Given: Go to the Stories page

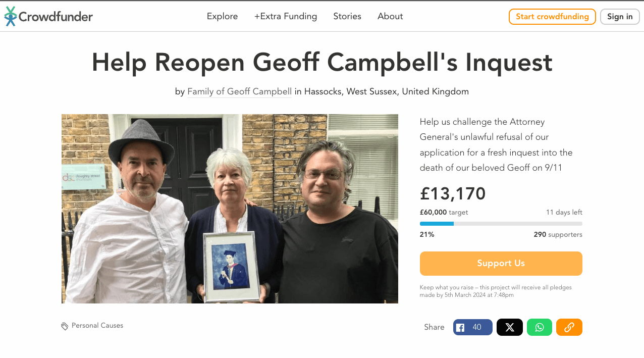Looking at the screenshot, I should [x=347, y=16].
